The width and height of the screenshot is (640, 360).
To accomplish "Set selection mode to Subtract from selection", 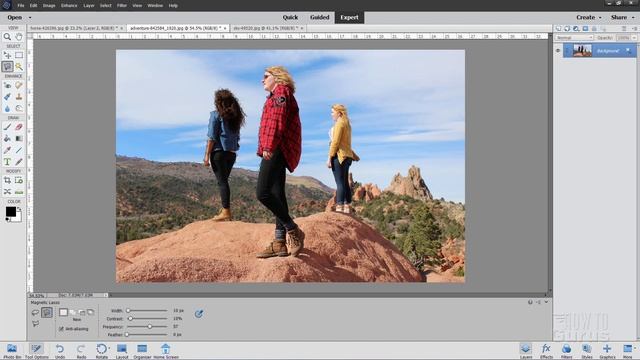I will coord(82,312).
